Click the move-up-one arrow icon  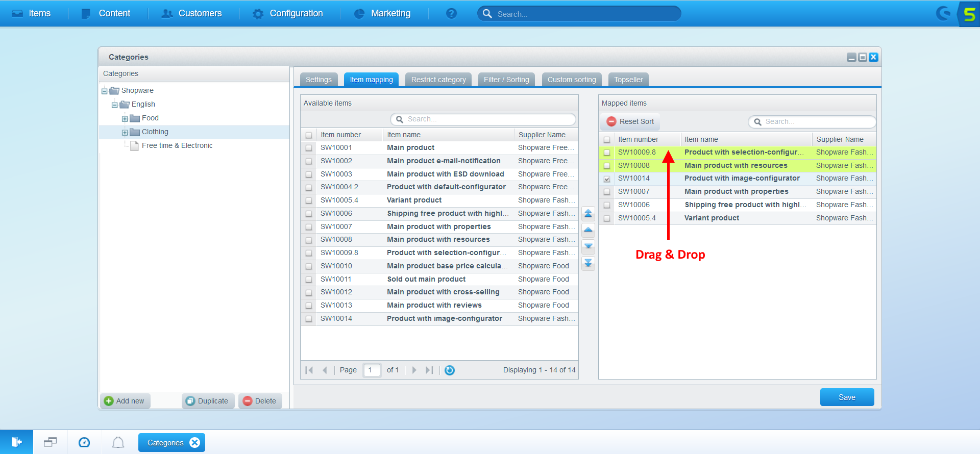click(x=588, y=230)
